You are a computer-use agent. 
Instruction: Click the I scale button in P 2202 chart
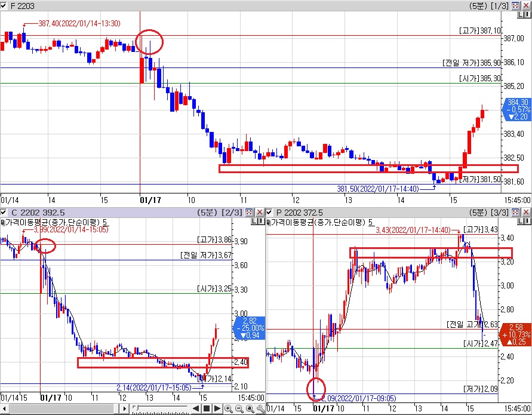[x=527, y=222]
